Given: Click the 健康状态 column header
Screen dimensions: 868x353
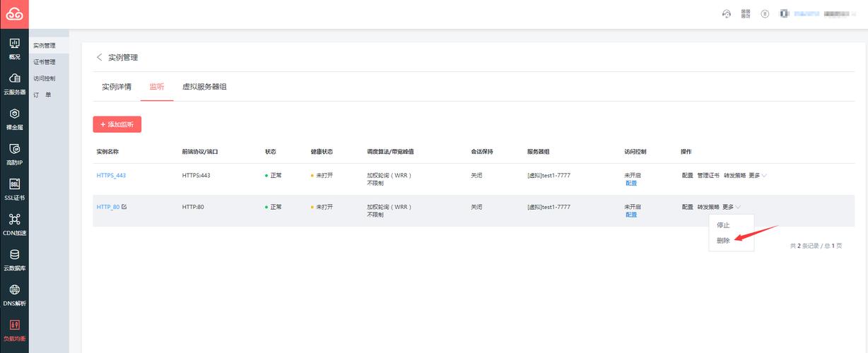Looking at the screenshot, I should [x=322, y=152].
